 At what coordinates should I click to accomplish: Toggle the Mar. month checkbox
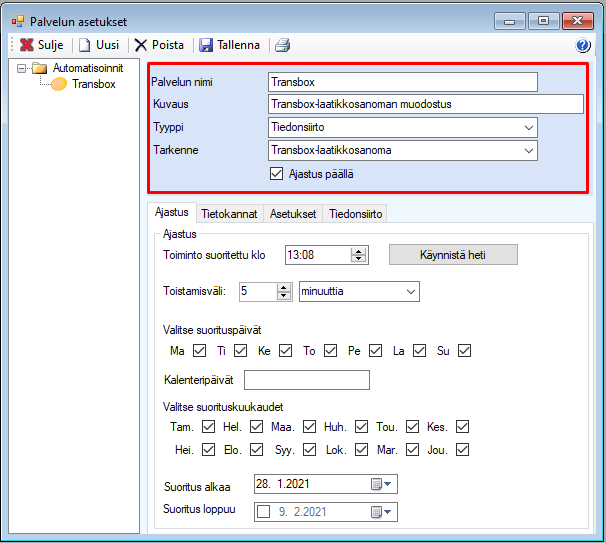click(x=412, y=449)
